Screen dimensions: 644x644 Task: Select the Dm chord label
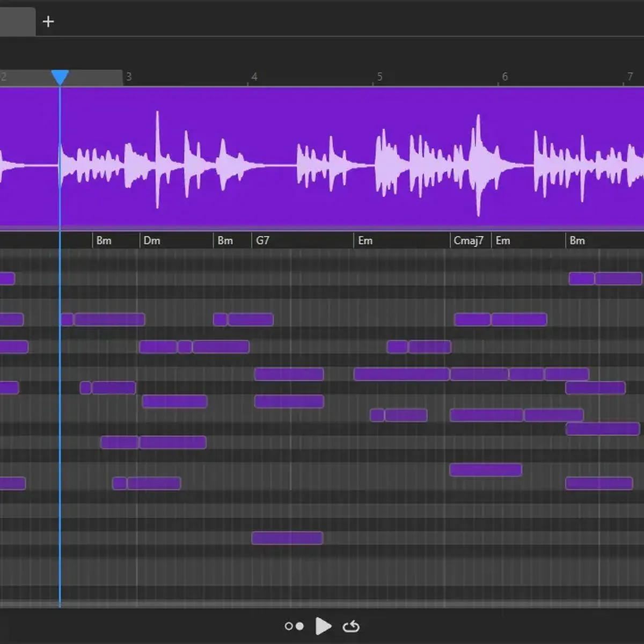pos(152,240)
